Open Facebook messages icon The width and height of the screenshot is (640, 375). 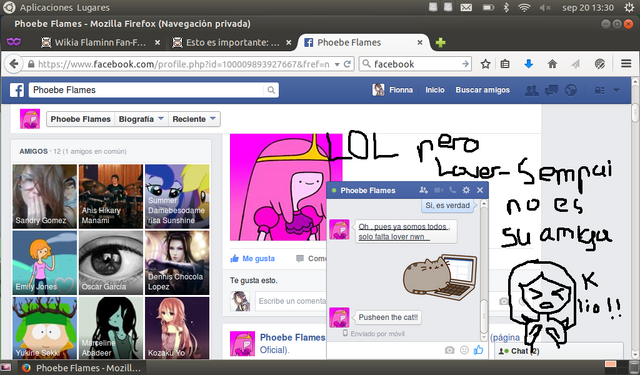click(x=551, y=90)
